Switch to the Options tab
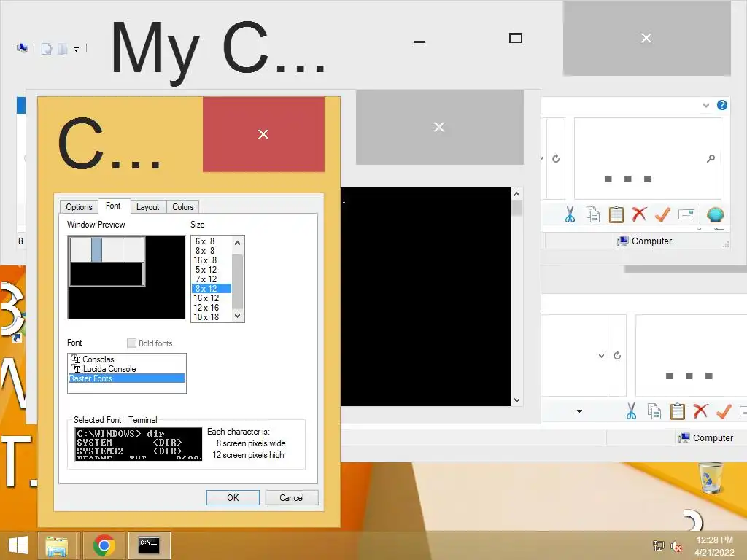The width and height of the screenshot is (747, 560). [79, 207]
